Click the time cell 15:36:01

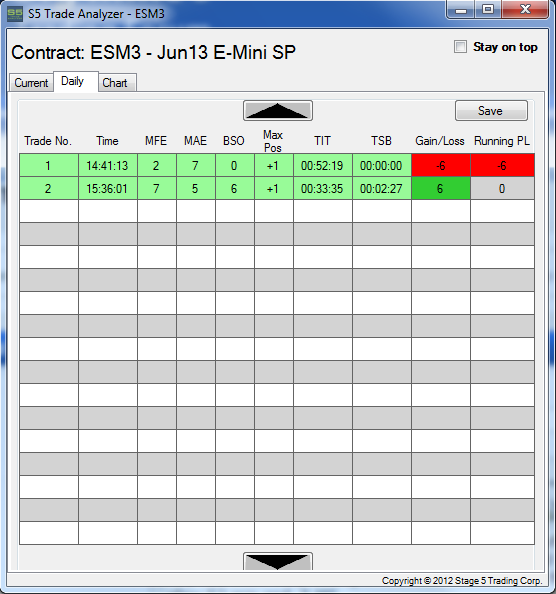108,188
